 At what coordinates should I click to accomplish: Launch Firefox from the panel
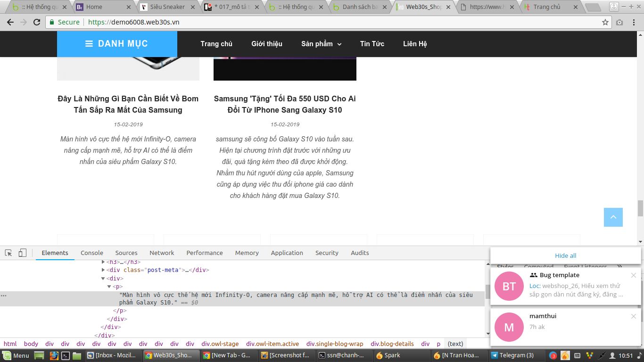pos(54,355)
